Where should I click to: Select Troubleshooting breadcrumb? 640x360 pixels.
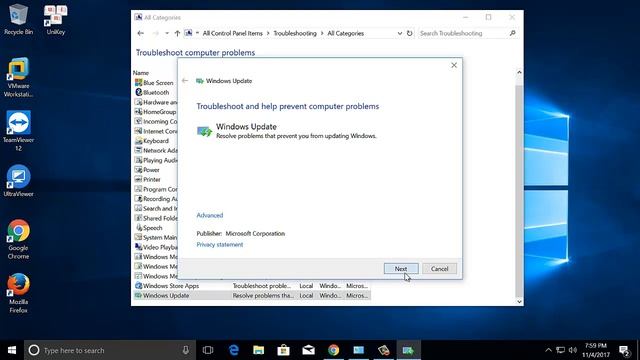click(295, 33)
